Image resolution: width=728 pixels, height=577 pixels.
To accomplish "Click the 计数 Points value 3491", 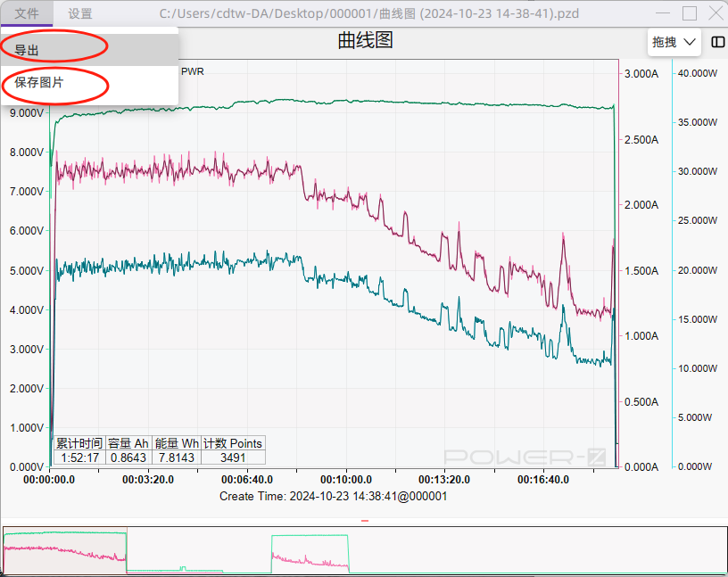I will [x=232, y=457].
